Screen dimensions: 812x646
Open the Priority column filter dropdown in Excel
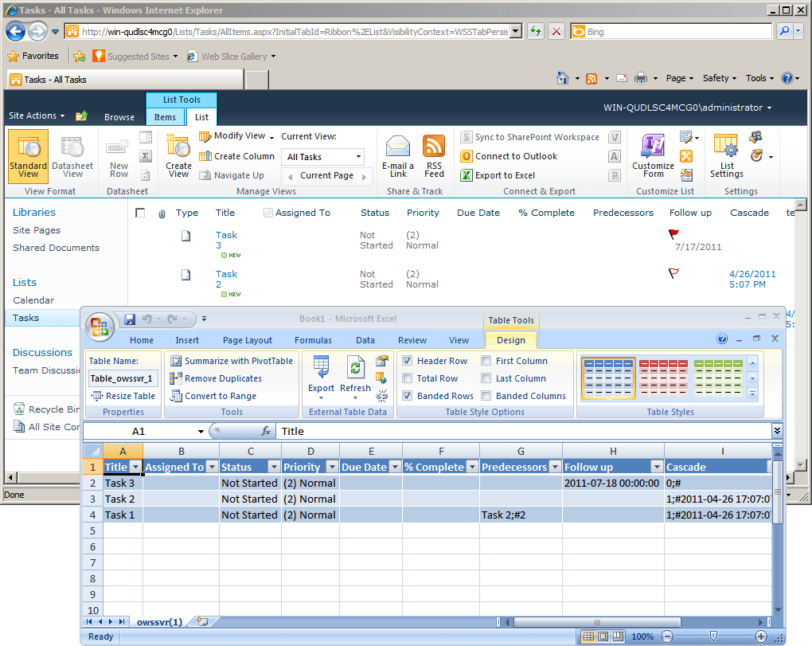pyautogui.click(x=333, y=467)
